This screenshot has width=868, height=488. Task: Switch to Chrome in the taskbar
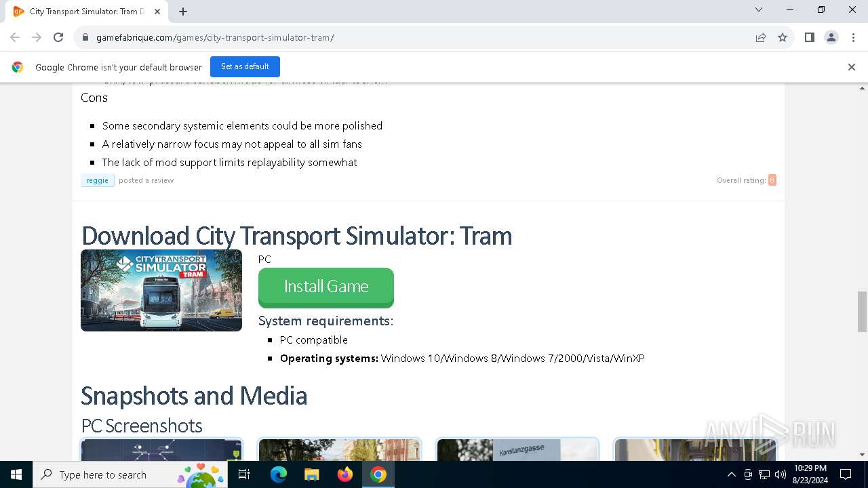pyautogui.click(x=378, y=474)
